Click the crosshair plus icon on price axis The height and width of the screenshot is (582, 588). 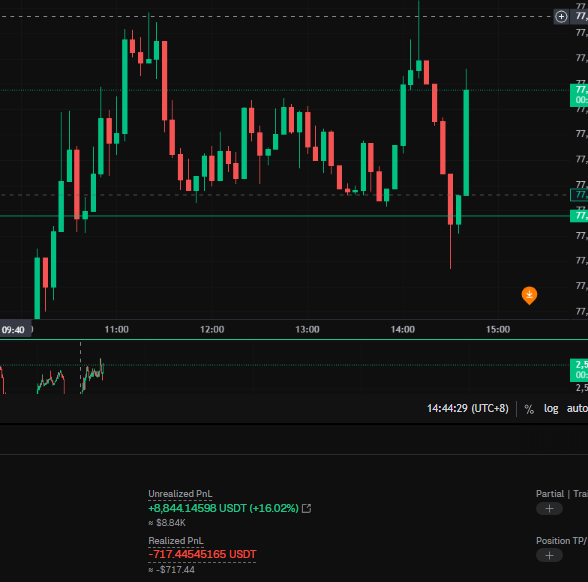561,16
